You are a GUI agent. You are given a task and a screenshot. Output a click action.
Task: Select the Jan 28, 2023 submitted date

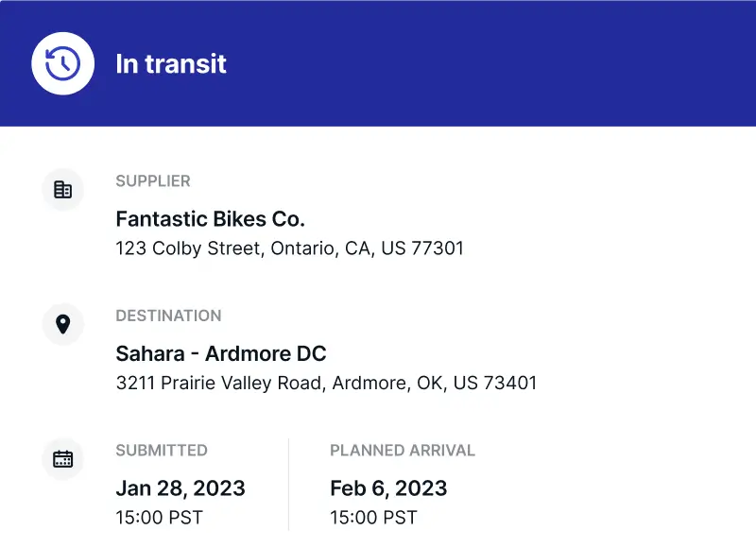pos(180,488)
